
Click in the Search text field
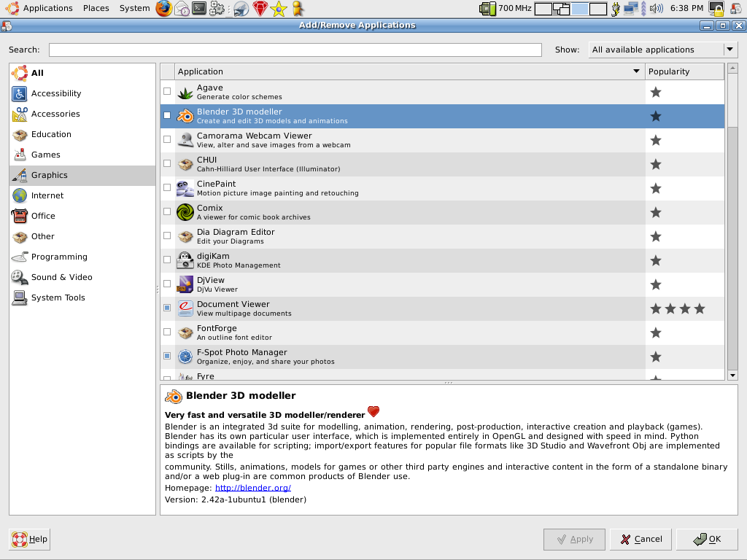pos(295,50)
